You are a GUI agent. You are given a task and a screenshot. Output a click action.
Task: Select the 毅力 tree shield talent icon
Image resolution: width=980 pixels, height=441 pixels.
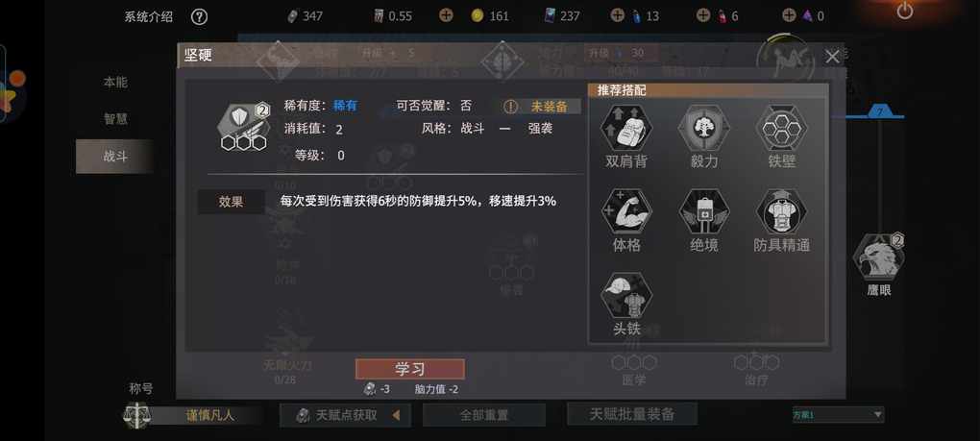[x=703, y=128]
